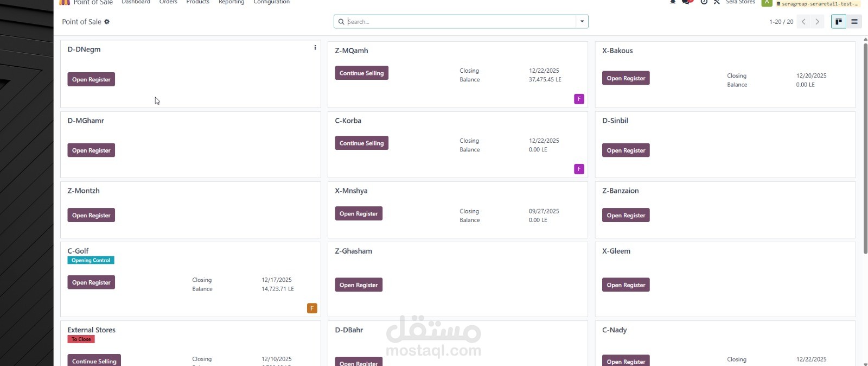
Task: Open Register for D-MGhamr
Action: 91,150
